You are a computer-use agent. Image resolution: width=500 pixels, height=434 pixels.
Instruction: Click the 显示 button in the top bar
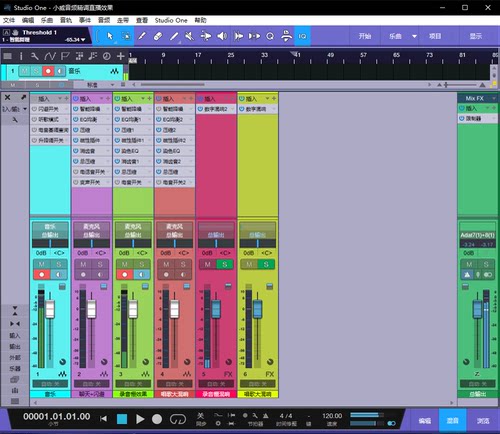[476, 36]
